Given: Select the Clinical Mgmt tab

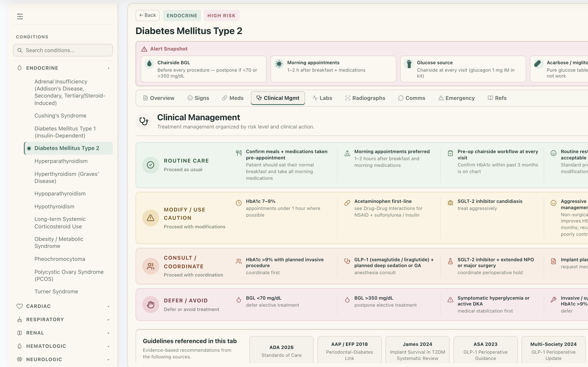Looking at the screenshot, I should [278, 98].
